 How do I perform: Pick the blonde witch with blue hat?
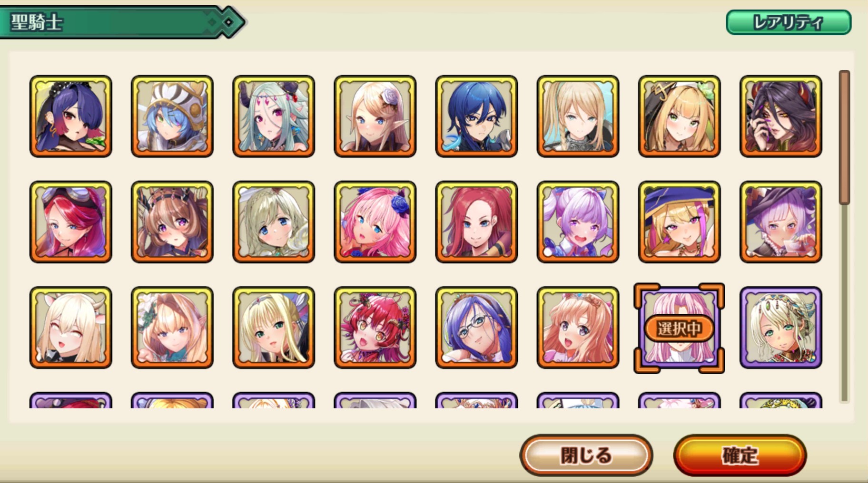coord(680,222)
